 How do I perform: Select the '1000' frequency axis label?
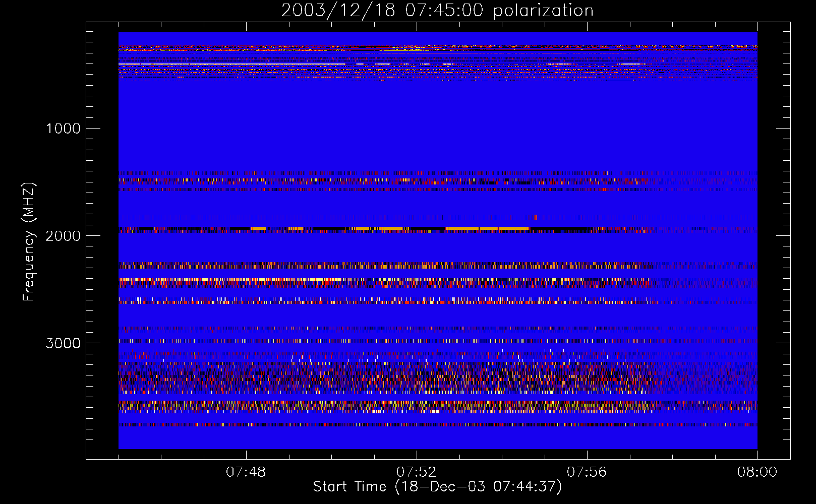click(x=64, y=129)
